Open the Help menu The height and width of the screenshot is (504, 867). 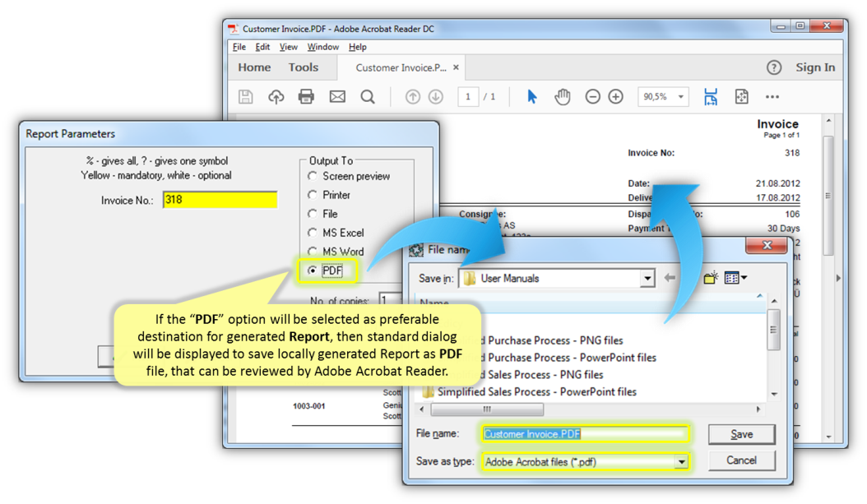pos(357,47)
